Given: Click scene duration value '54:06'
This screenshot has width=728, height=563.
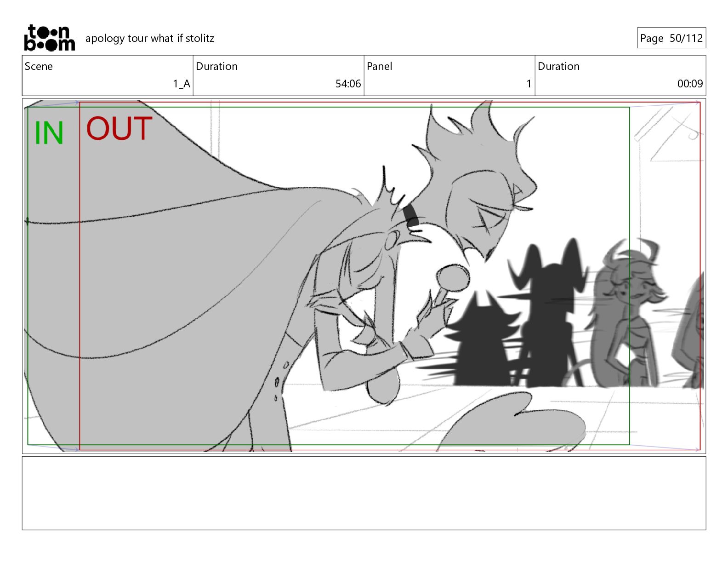Looking at the screenshot, I should click(x=348, y=84).
